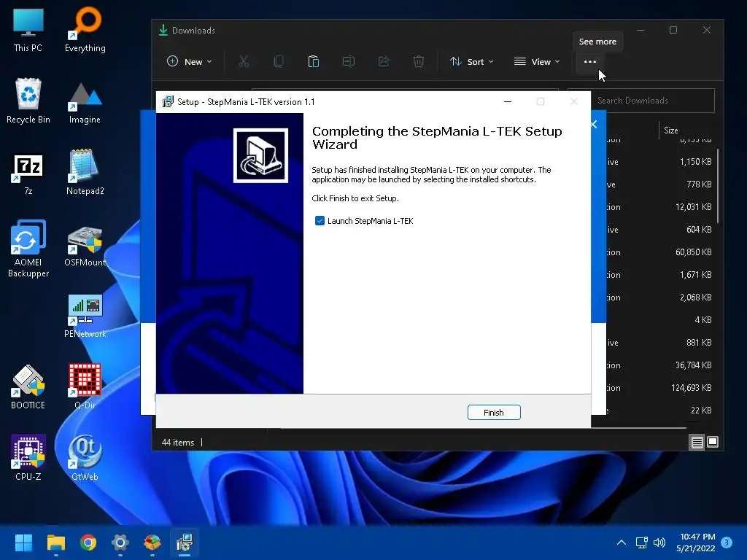
Task: Click the 36,784 KB file size entry
Action: pos(693,365)
